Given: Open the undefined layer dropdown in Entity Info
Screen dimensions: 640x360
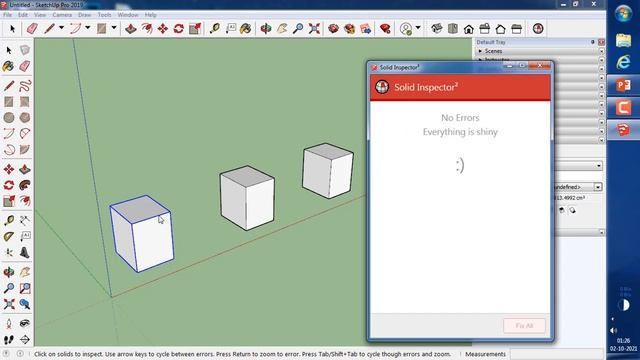Looking at the screenshot, I should tap(598, 187).
